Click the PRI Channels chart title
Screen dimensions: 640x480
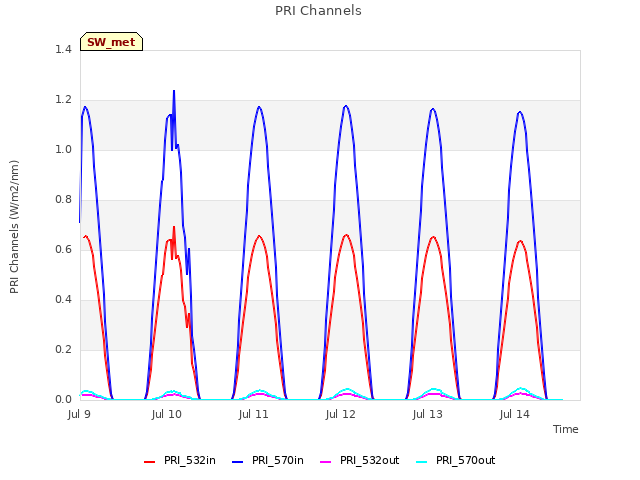pos(318,11)
